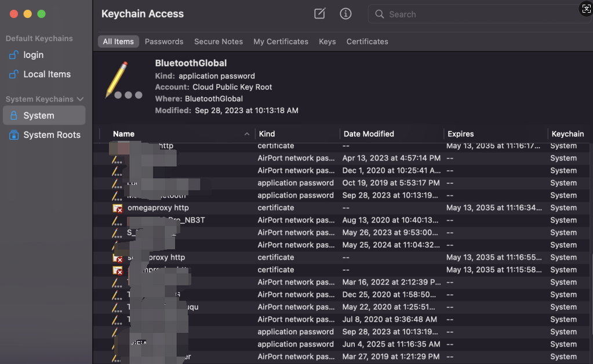Click date cell Apr 13, 2023 at 4:57:14 PM

[x=391, y=158]
